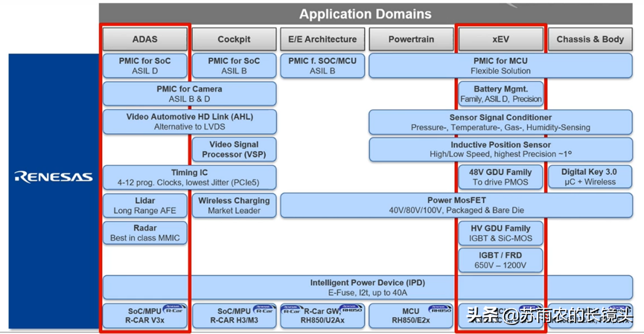Click the Renesas logo on the blue panel
Viewport: 644px width, 334px height.
pyautogui.click(x=54, y=177)
